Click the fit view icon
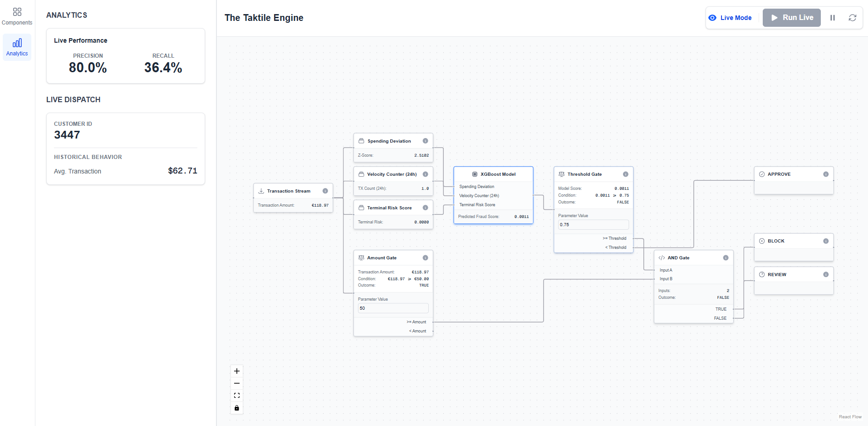This screenshot has width=868, height=426. (x=237, y=396)
